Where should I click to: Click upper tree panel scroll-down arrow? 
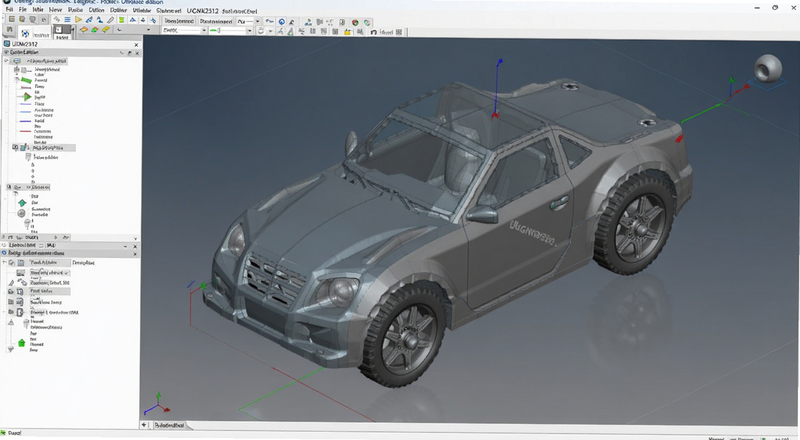[135, 238]
